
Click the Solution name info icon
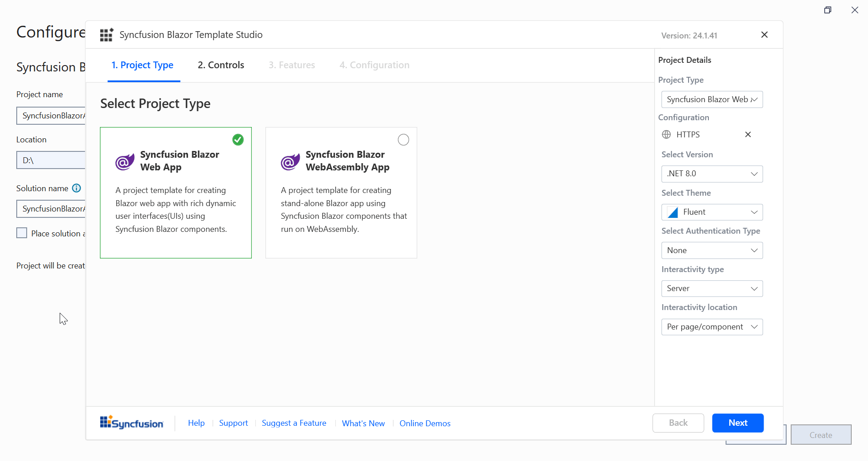(x=76, y=188)
